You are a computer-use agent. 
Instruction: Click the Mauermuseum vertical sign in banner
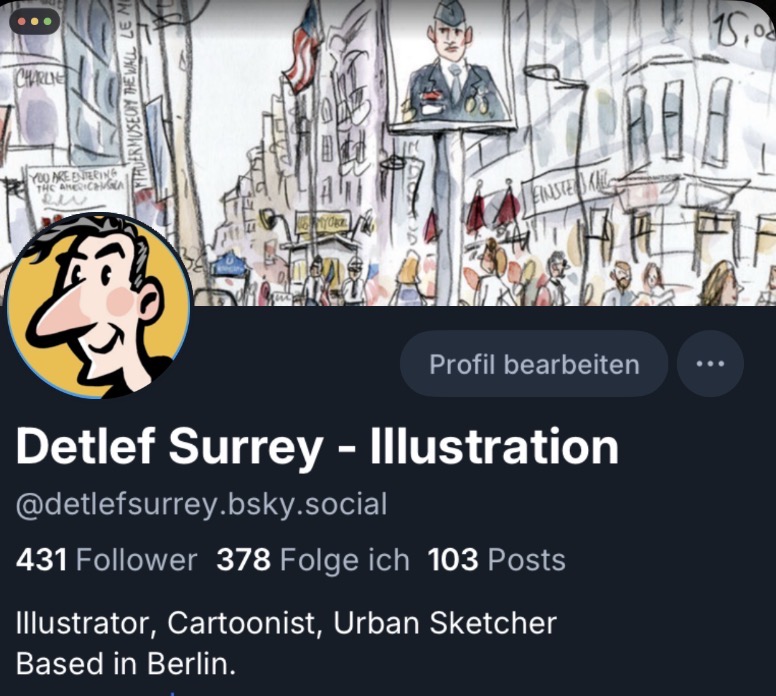coord(131,94)
